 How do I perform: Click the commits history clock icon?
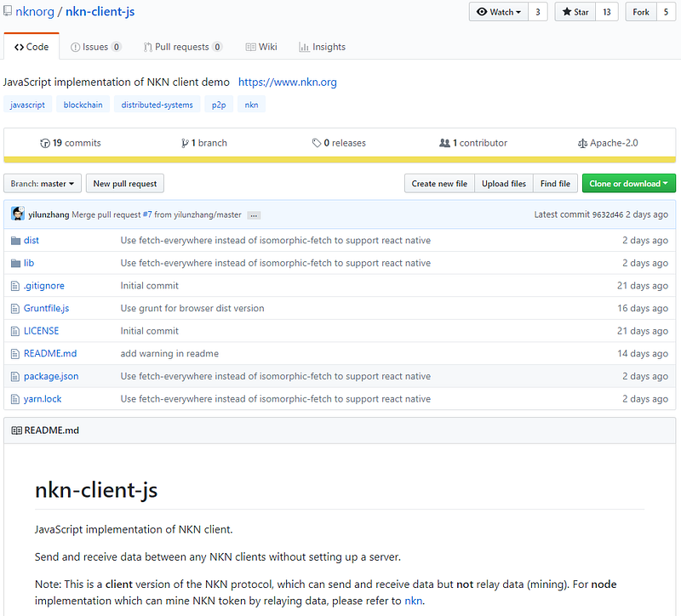tap(45, 143)
